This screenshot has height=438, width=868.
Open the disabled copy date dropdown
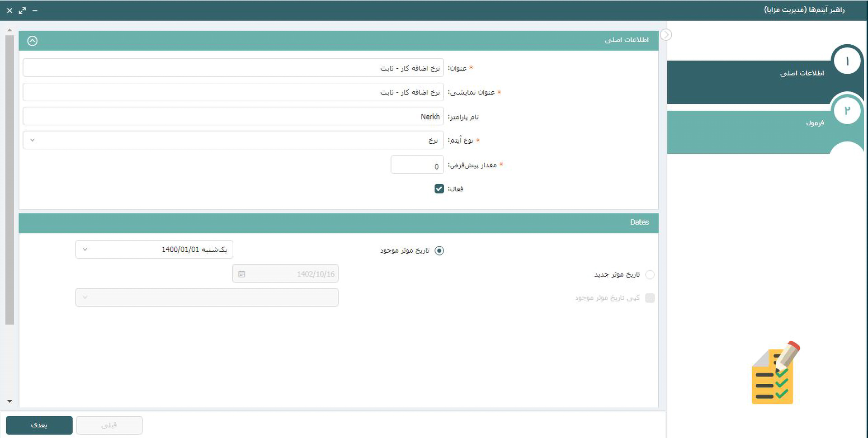(207, 297)
